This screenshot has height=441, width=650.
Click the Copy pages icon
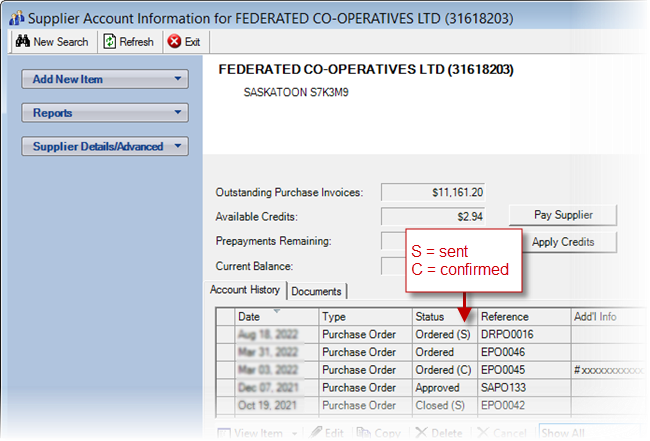[364, 433]
